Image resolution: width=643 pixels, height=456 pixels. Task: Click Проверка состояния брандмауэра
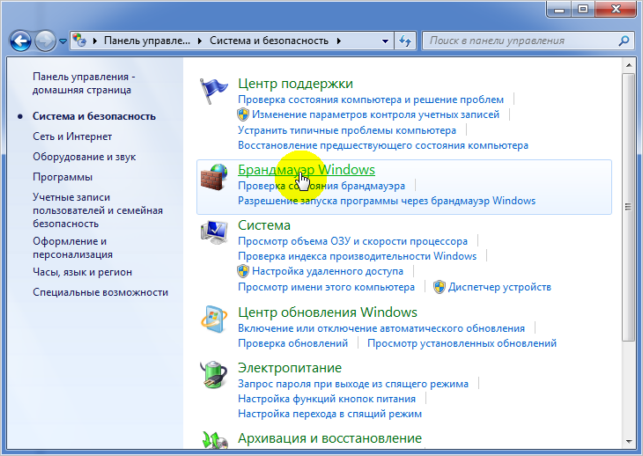[322, 186]
